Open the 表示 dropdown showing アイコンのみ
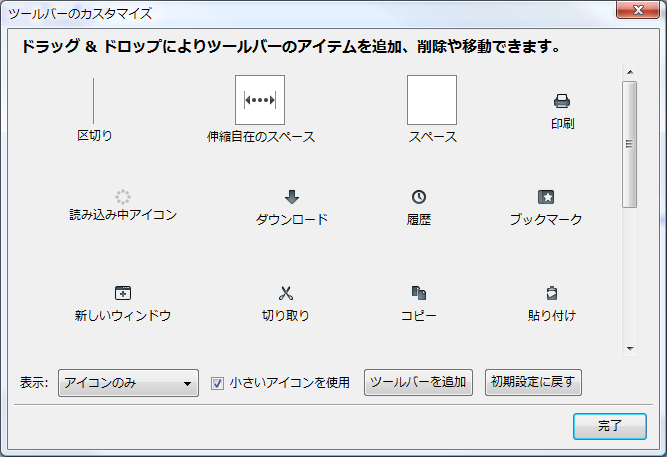The image size is (667, 457). point(128,383)
